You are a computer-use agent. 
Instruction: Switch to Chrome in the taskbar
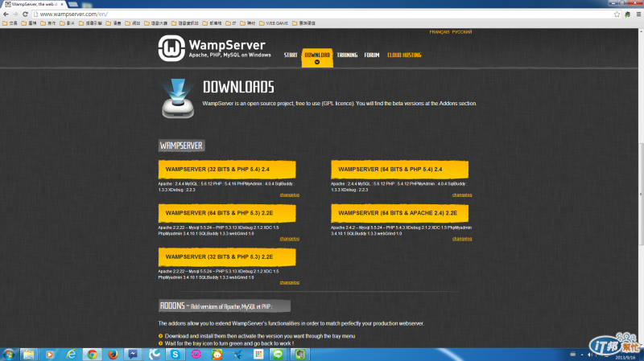92,355
